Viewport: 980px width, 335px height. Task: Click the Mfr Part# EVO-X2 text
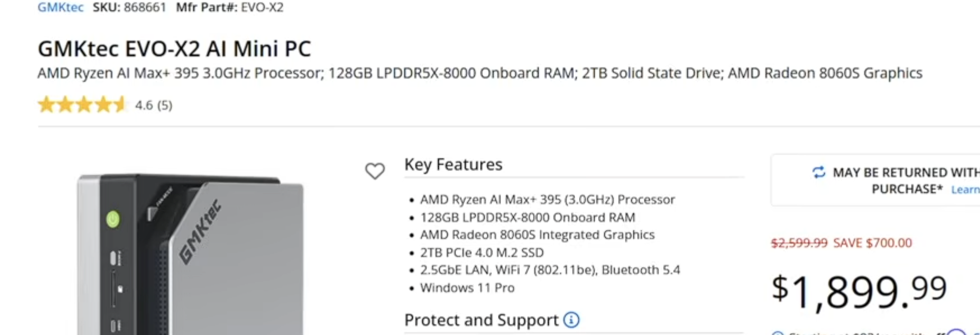[229, 7]
